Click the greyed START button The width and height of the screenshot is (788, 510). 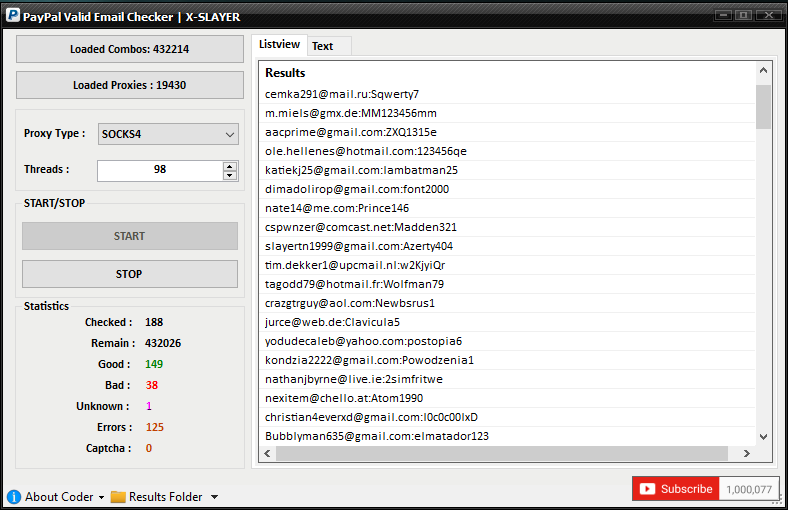click(130, 236)
